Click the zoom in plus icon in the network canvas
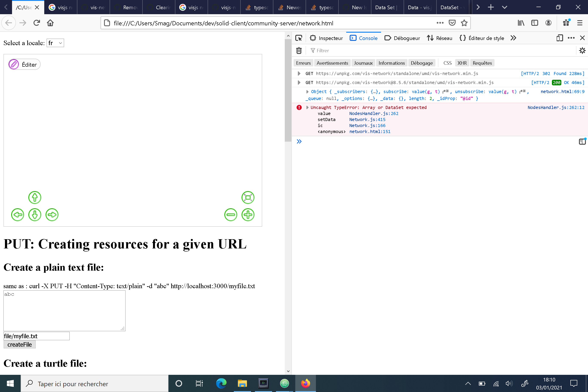This screenshot has width=588, height=392. point(248,215)
